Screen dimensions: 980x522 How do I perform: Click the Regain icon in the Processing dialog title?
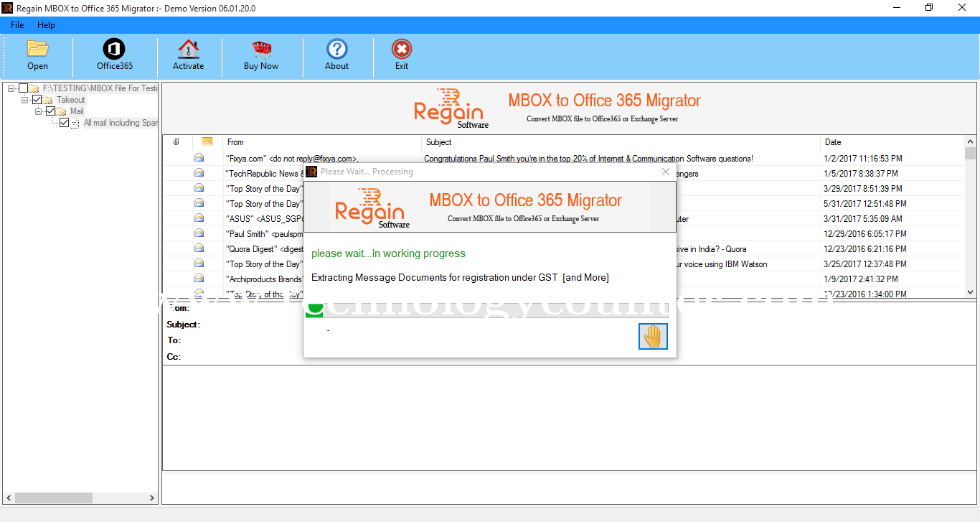coord(311,172)
